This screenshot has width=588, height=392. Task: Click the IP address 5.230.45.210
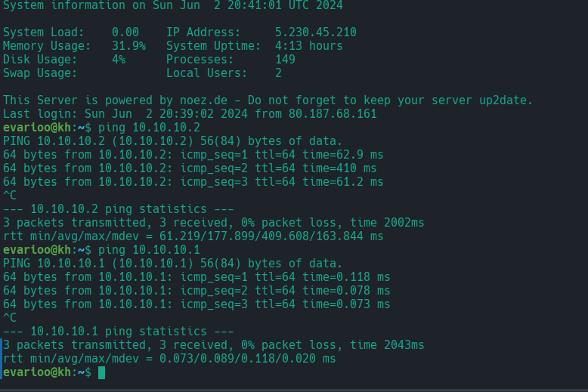pyautogui.click(x=315, y=32)
